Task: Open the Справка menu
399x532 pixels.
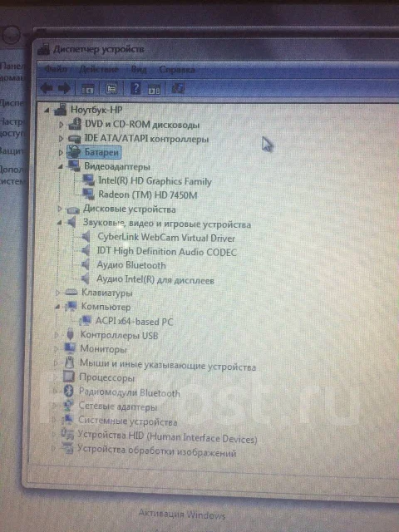Action: click(x=177, y=70)
